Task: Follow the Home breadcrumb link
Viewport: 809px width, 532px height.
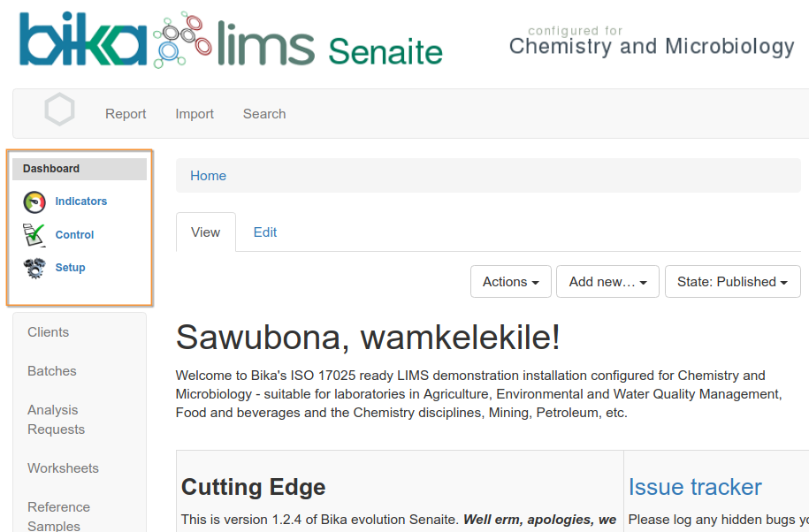Action: tap(209, 176)
